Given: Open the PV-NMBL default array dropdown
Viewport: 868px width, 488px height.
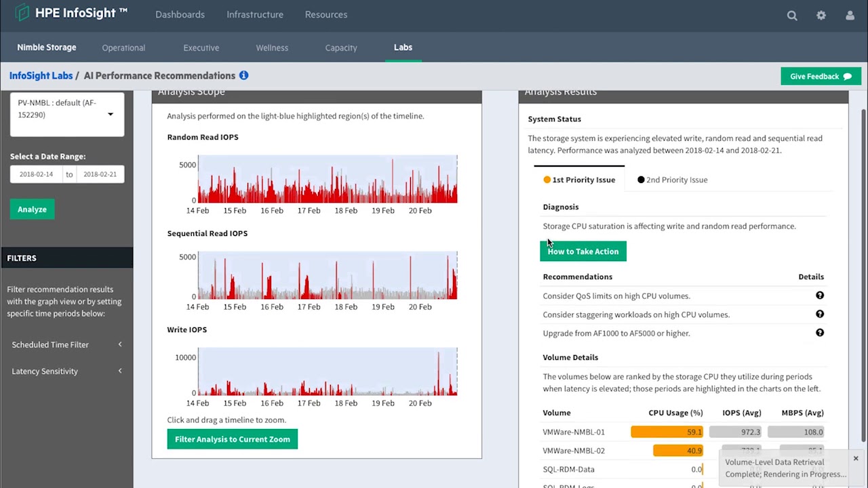Looking at the screenshot, I should (x=66, y=113).
